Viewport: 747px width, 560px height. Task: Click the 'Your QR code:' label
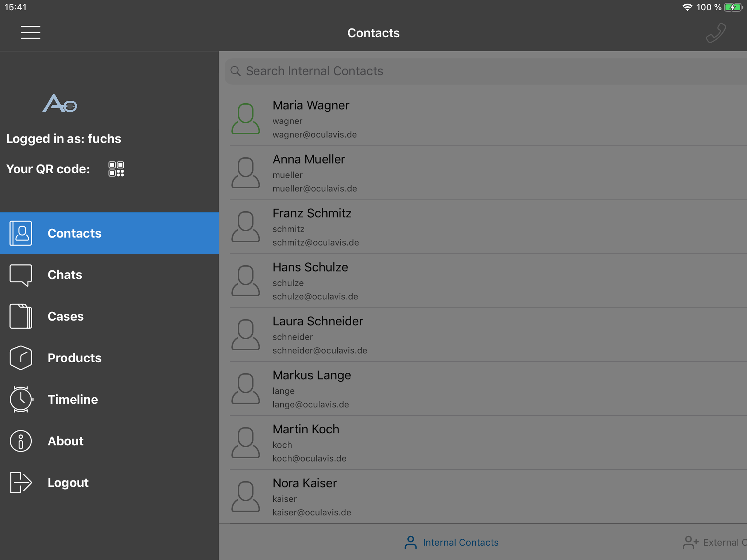click(x=48, y=169)
